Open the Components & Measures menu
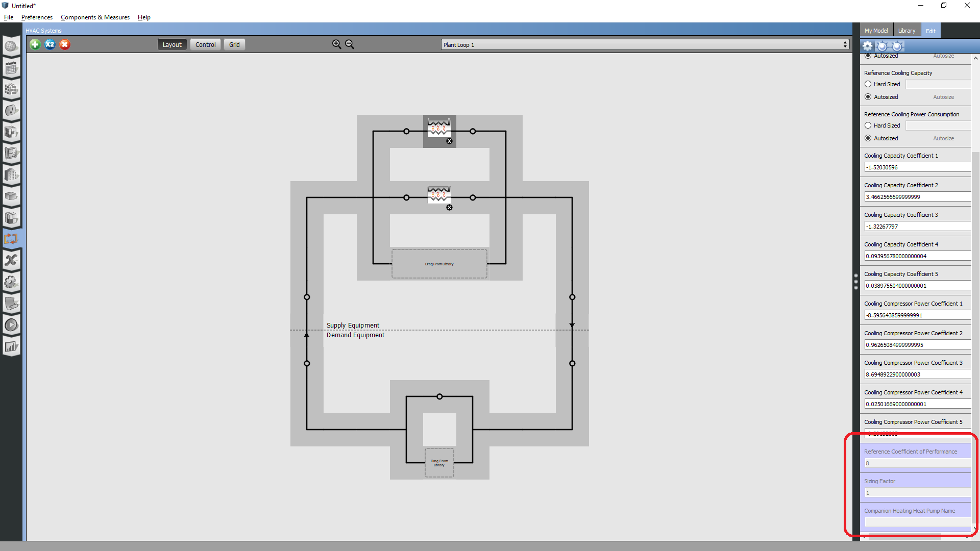The height and width of the screenshot is (551, 980). (95, 17)
